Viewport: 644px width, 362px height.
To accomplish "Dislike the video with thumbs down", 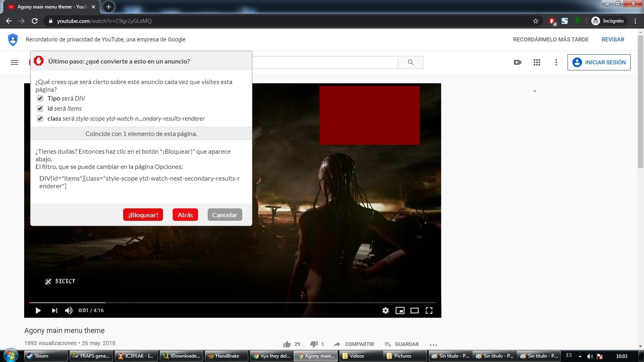I will click(314, 344).
